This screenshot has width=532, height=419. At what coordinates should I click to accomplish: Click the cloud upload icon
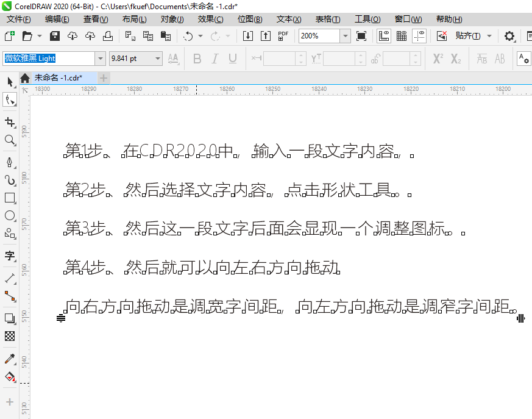click(x=90, y=35)
